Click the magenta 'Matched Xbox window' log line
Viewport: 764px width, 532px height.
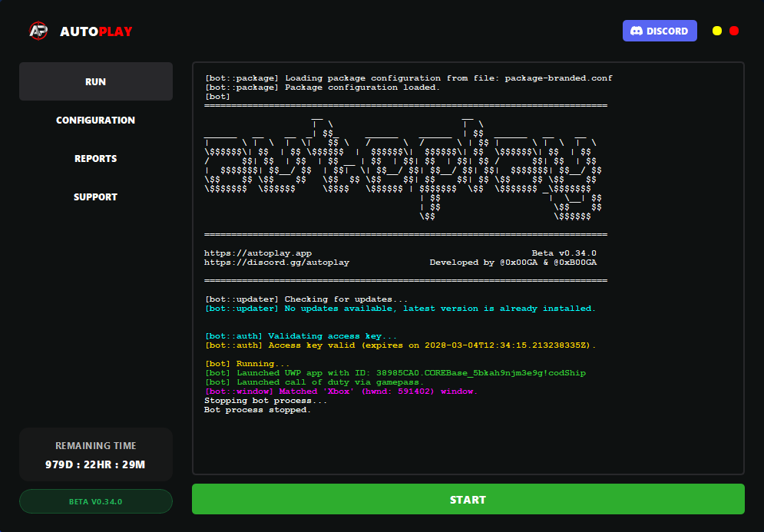click(x=341, y=392)
